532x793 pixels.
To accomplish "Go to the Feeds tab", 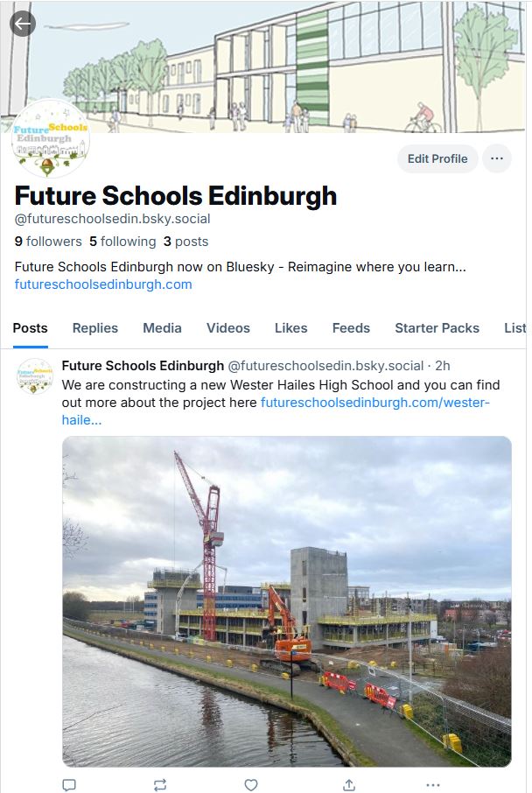I will 351,328.
